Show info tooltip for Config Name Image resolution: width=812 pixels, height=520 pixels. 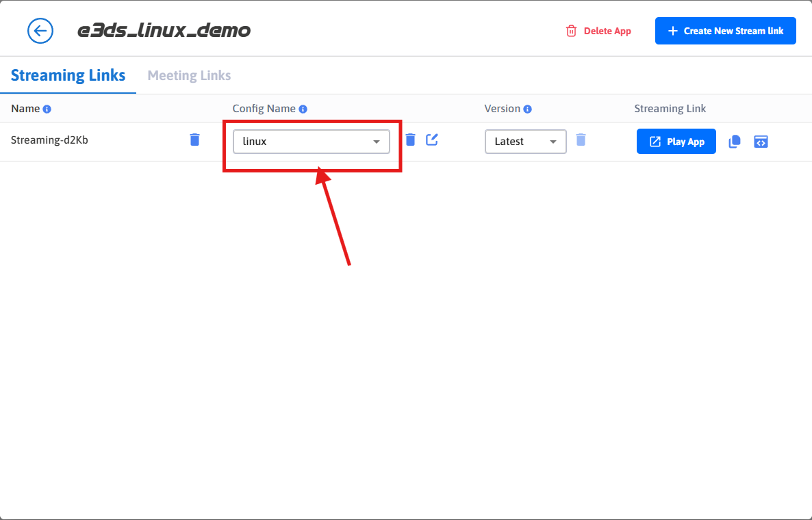point(303,109)
